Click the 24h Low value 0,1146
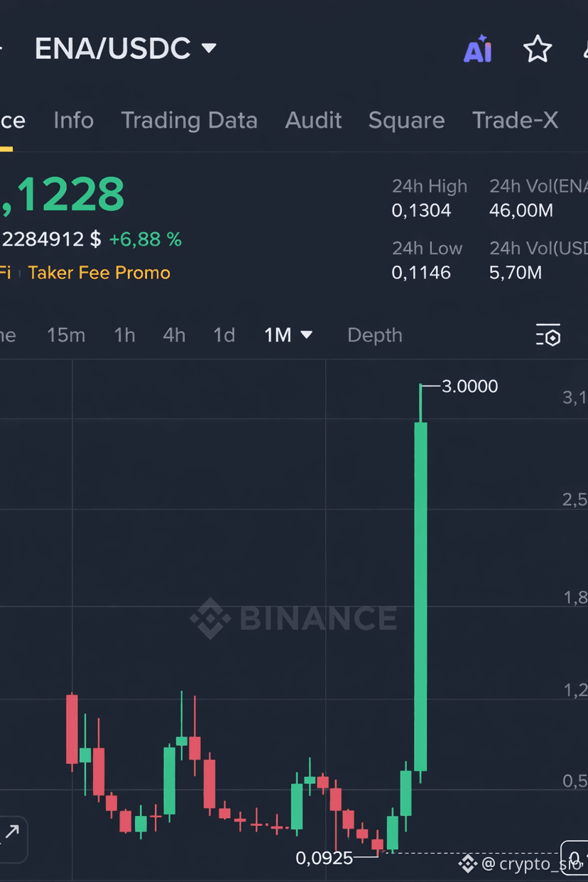The width and height of the screenshot is (588, 882). tap(421, 273)
